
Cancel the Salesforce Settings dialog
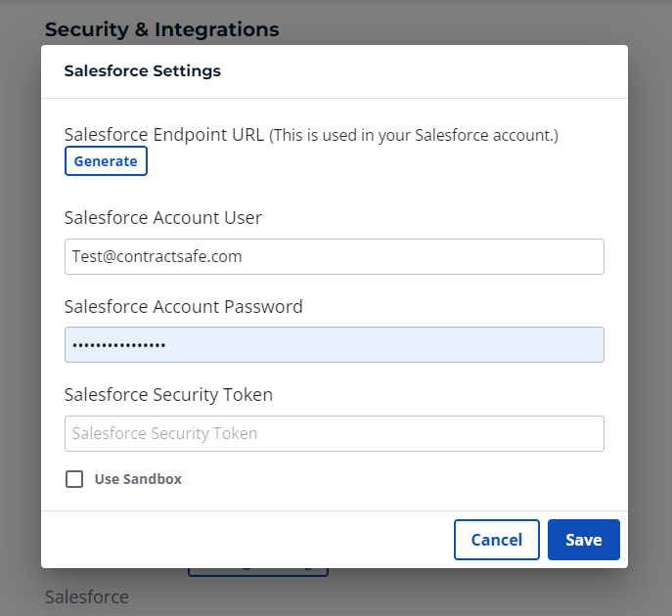pos(497,540)
